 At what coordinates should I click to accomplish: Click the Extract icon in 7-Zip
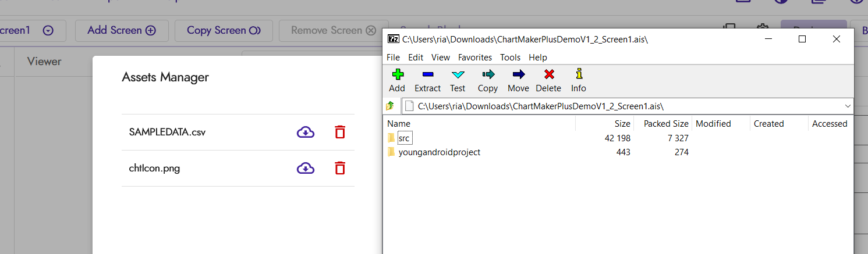[x=427, y=74]
